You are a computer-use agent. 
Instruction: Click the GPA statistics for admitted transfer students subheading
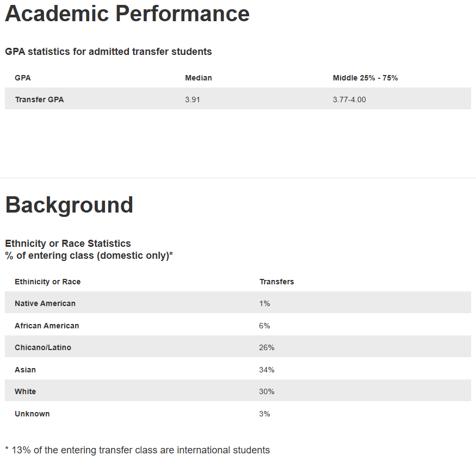click(x=108, y=52)
